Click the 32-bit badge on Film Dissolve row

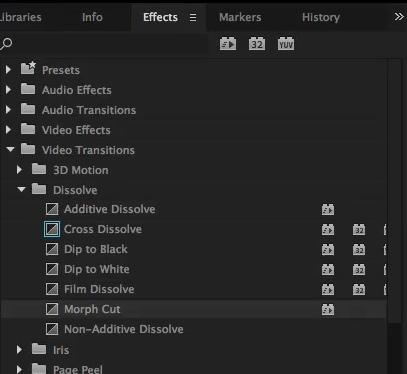[359, 289]
